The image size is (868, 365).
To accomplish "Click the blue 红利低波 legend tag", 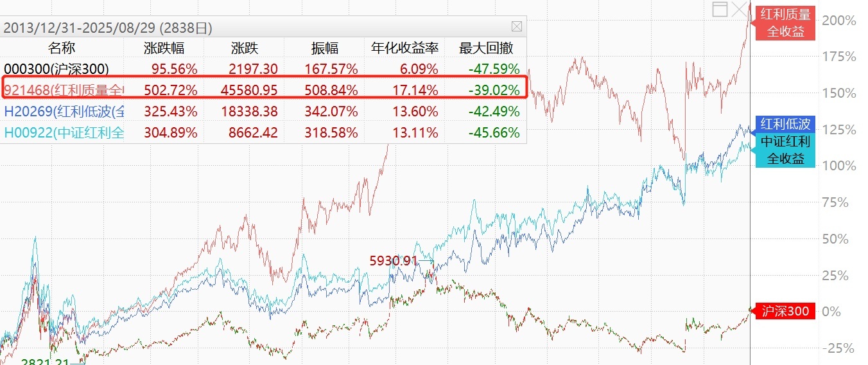I will pyautogui.click(x=785, y=124).
